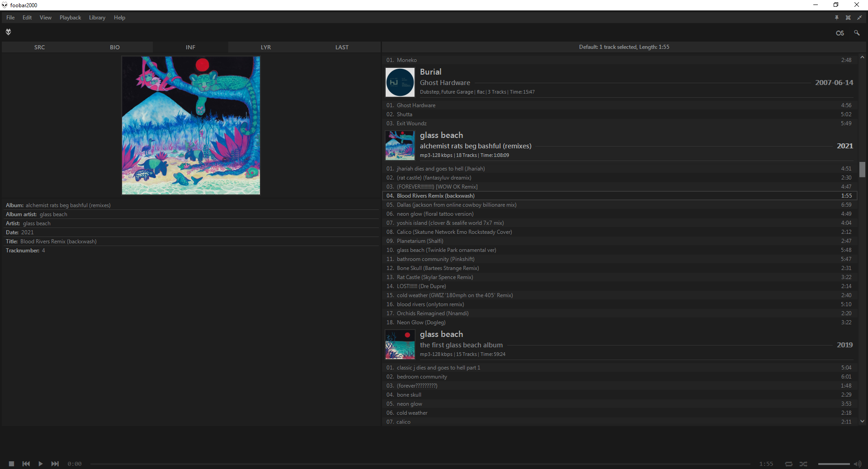This screenshot has height=469, width=868.
Task: Select track 'Orchids Reimagined (Nnamdi)'
Action: tap(620, 313)
